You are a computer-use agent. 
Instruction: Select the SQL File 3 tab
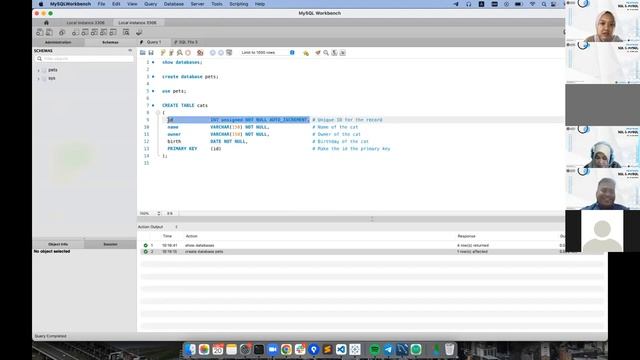tap(186, 42)
